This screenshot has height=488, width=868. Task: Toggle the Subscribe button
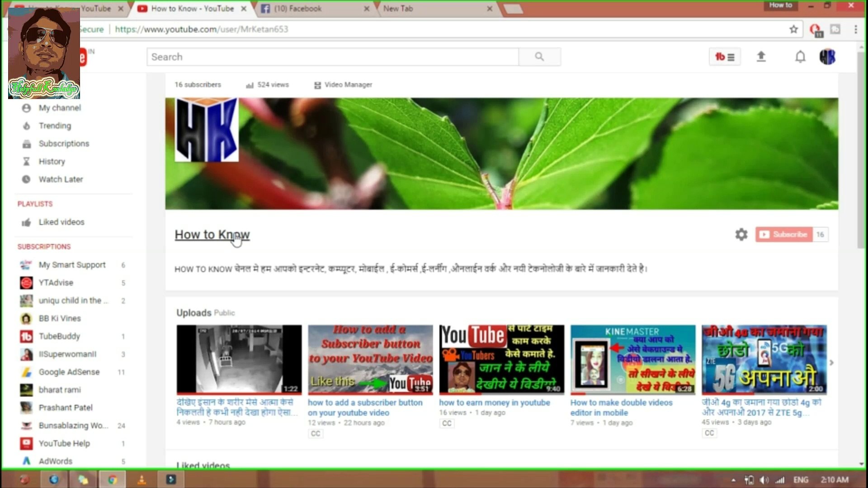point(784,235)
